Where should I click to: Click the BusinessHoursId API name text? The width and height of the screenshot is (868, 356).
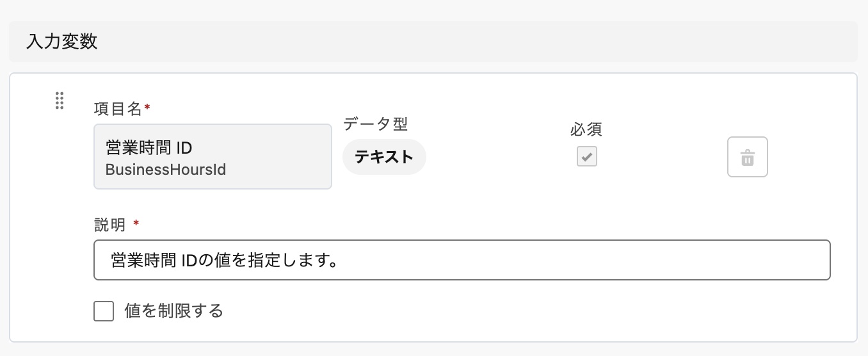click(166, 170)
